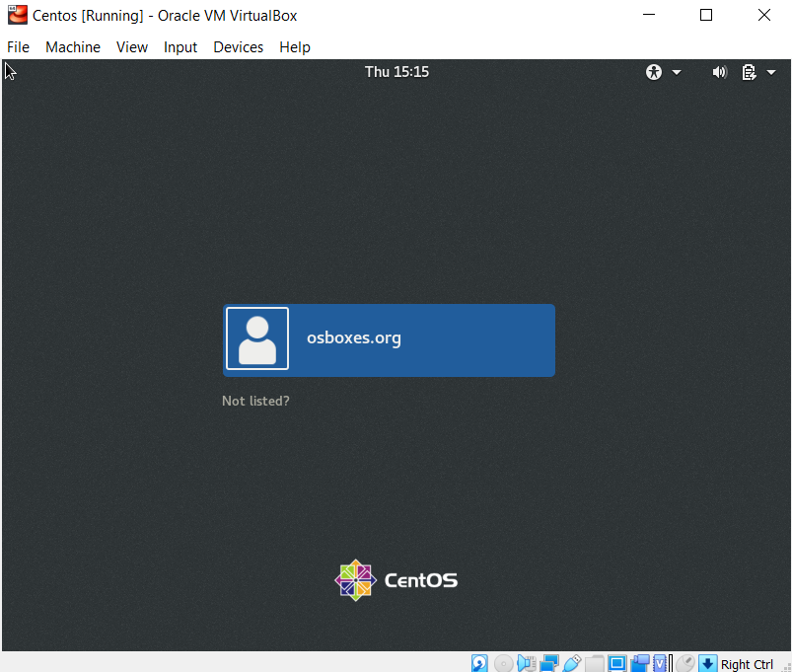Click the USB devices indicator
Screen dimensions: 792x672
(x=572, y=663)
